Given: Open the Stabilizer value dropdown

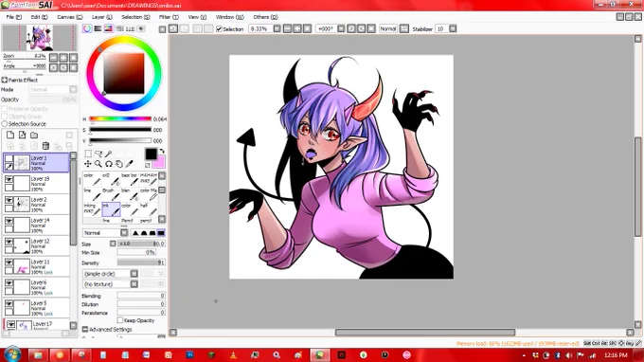Looking at the screenshot, I should pos(453,28).
